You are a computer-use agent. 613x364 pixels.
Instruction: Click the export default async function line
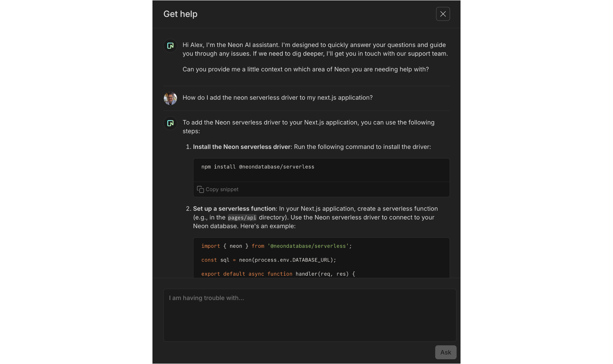278,274
